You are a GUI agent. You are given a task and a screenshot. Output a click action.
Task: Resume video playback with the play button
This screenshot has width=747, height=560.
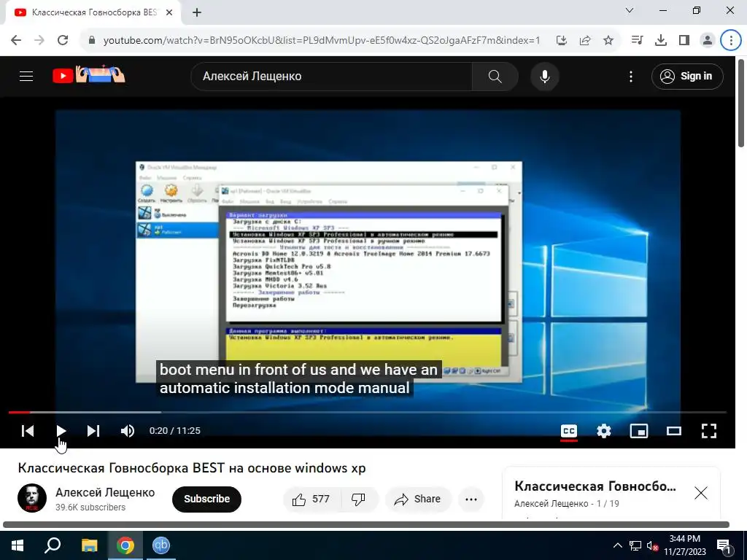[61, 431]
